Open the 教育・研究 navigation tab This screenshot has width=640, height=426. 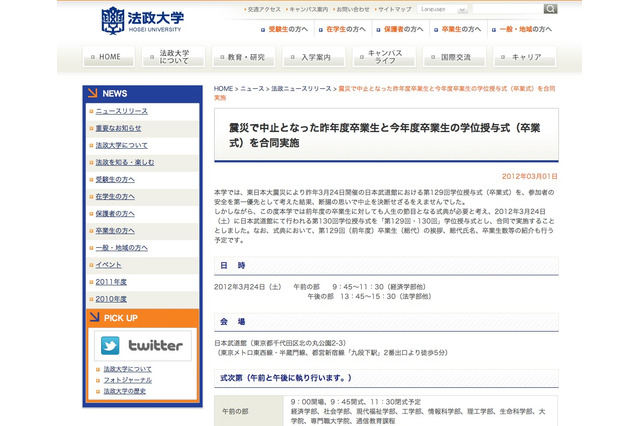pos(244,57)
